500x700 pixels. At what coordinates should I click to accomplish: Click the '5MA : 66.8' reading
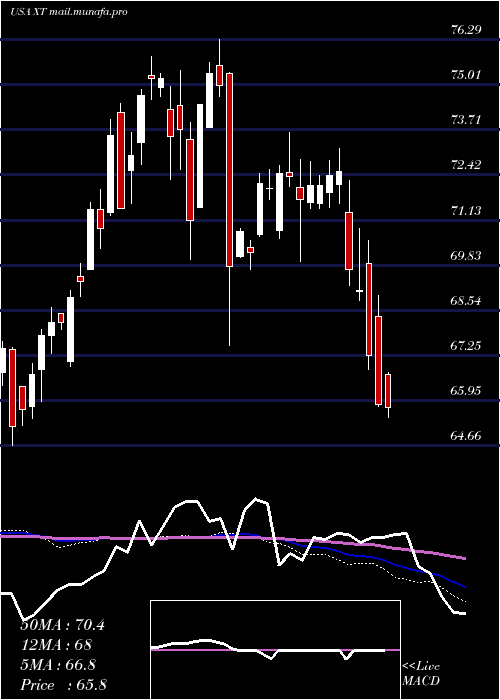pyautogui.click(x=58, y=665)
